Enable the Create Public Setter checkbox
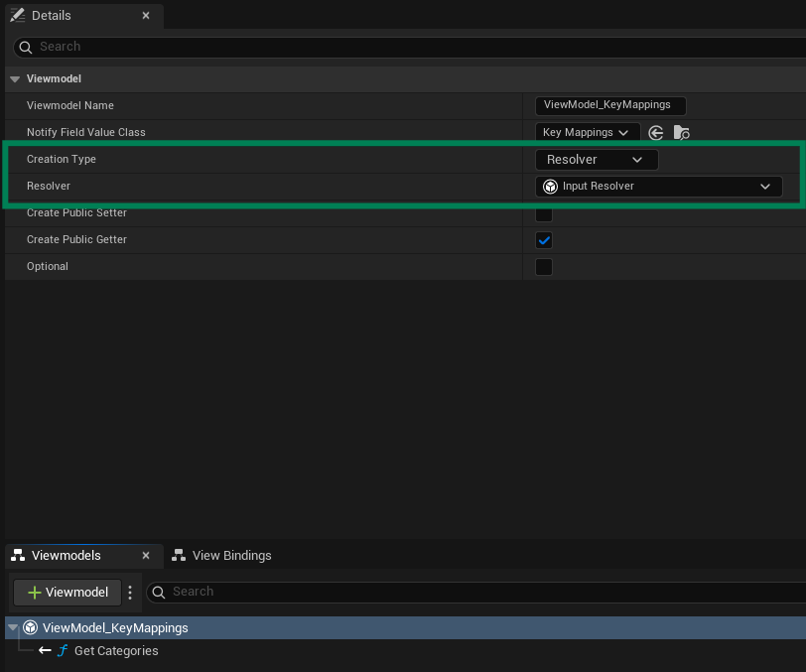Viewport: 806px width, 672px height. coord(543,212)
